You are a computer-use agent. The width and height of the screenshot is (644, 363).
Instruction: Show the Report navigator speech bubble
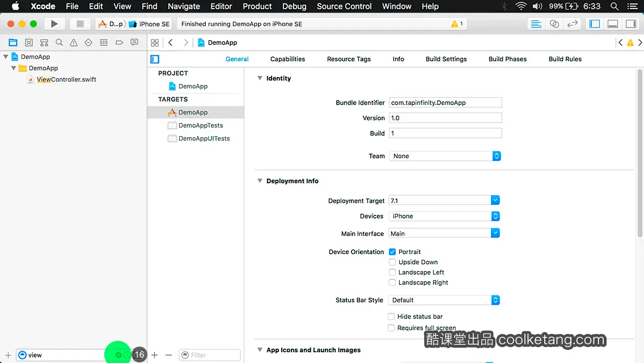click(x=134, y=43)
